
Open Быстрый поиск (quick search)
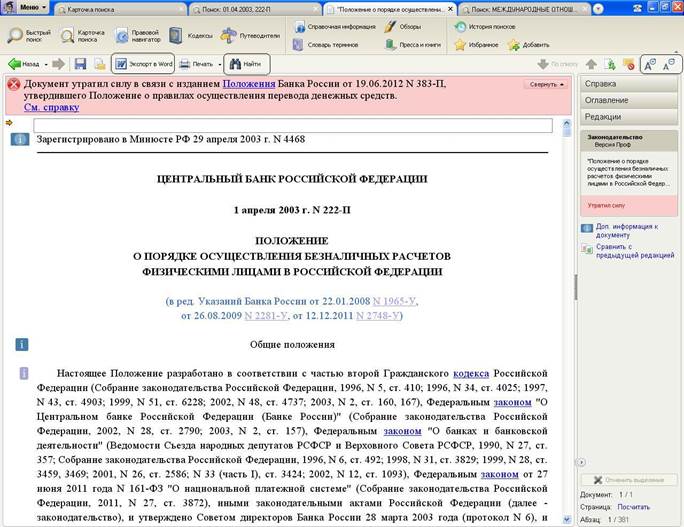click(x=25, y=36)
